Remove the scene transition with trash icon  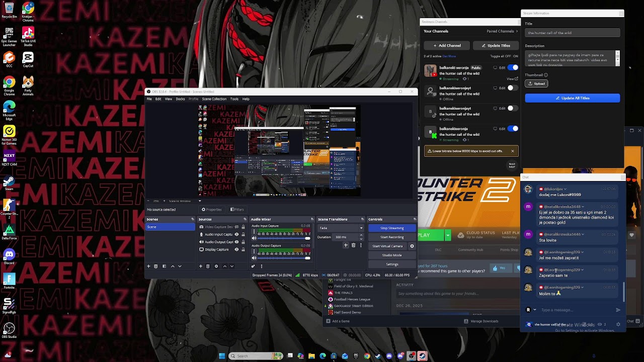353,245
